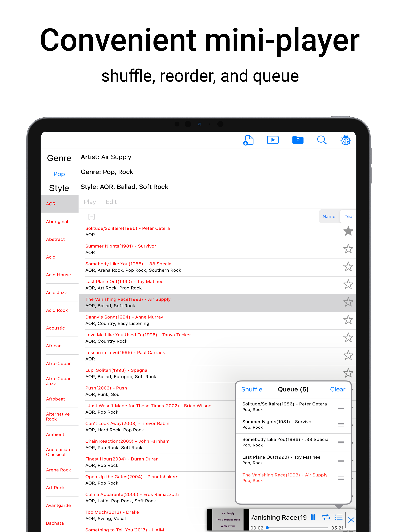Pause playback in the mini-player
Viewport: 399px width, 532px height.
pos(313,517)
